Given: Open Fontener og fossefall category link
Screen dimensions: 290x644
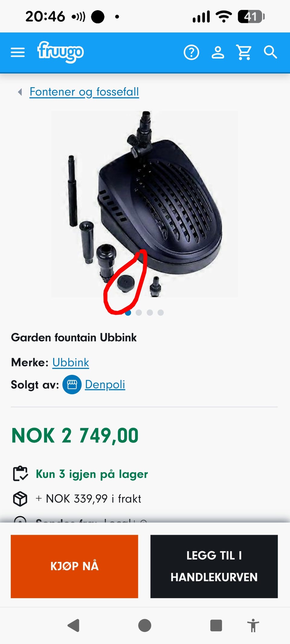Looking at the screenshot, I should coord(84,92).
